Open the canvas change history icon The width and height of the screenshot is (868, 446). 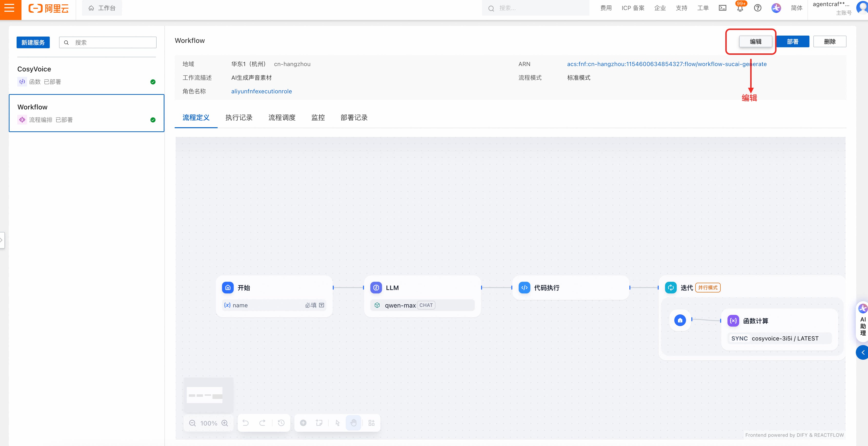[281, 423]
